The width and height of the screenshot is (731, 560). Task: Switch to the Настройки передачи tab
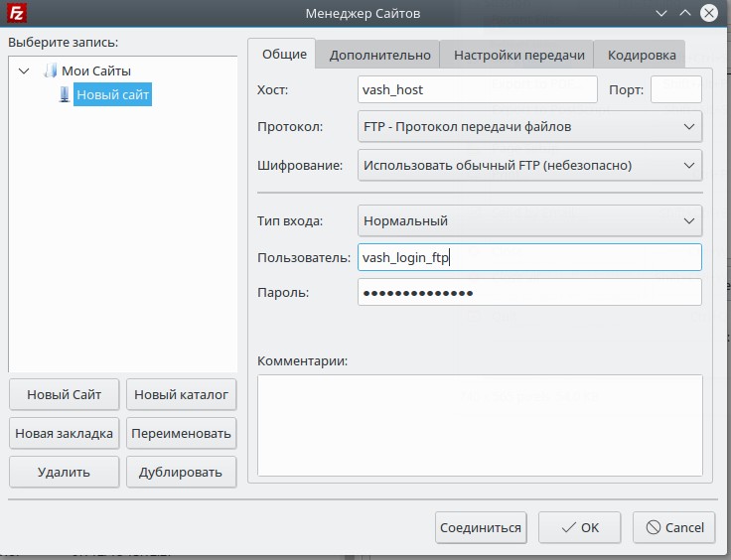518,56
